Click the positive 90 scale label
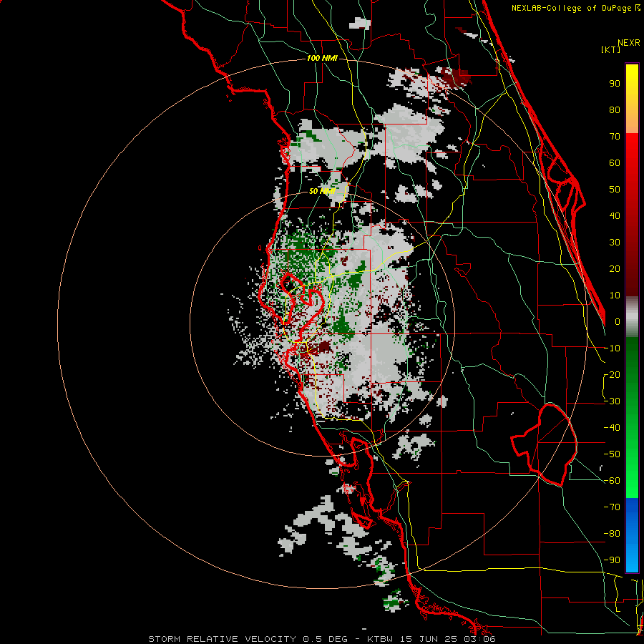 click(615, 84)
